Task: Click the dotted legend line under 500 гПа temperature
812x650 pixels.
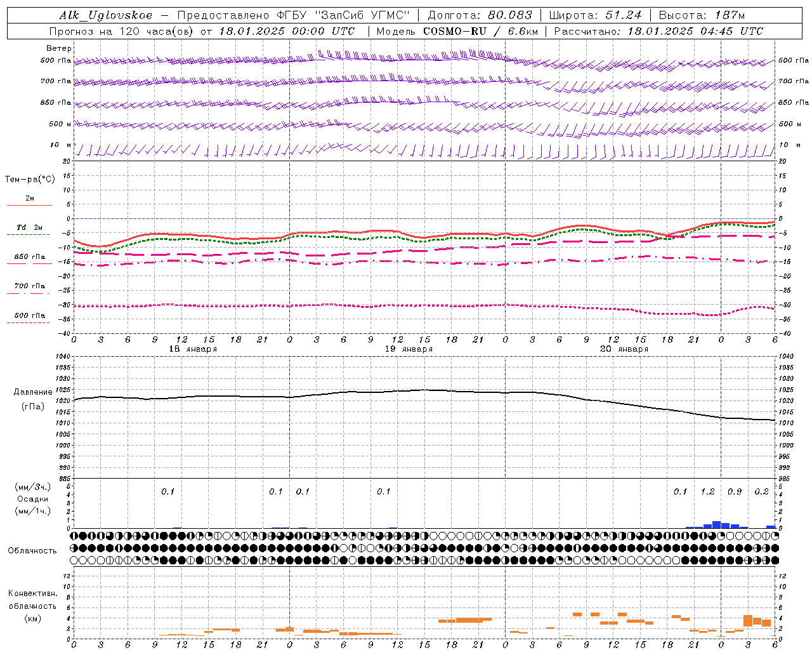Action: click(28, 322)
